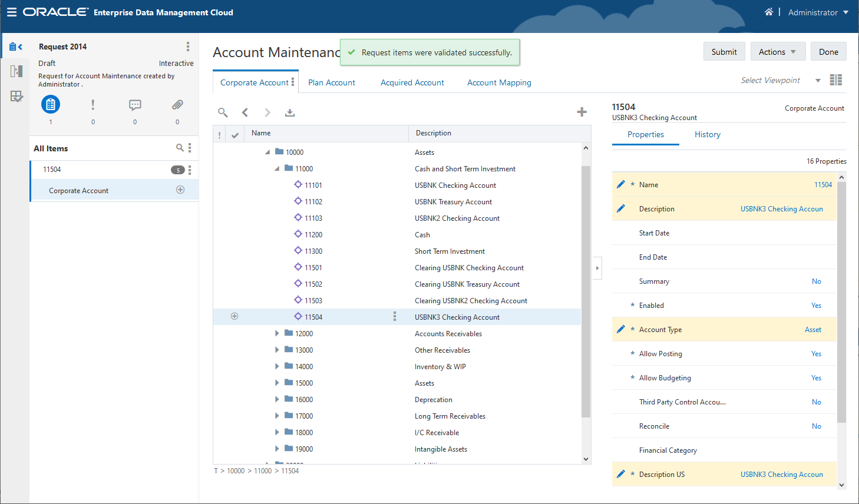Open the request comments icon
The image size is (859, 504).
coord(135,105)
